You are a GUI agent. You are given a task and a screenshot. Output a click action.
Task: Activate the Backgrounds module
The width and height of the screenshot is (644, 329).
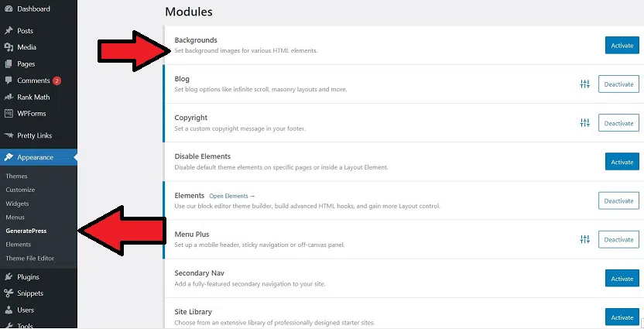(x=622, y=45)
